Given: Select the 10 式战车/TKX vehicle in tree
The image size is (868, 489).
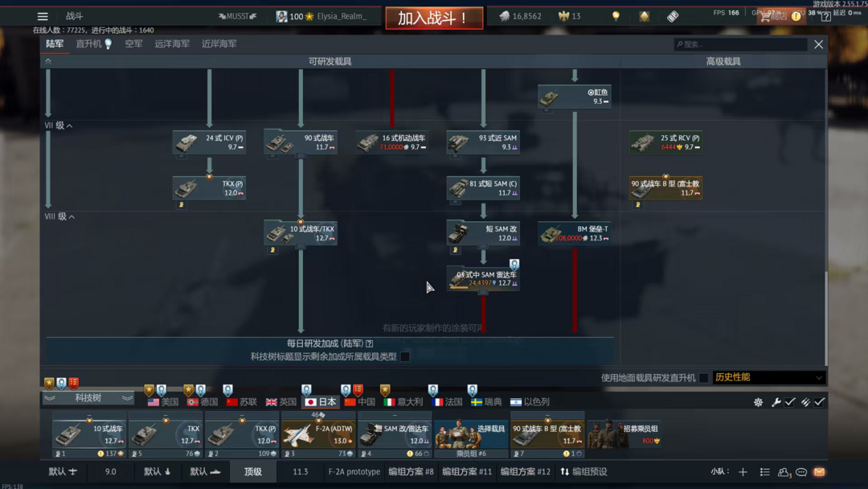Looking at the screenshot, I should click(x=301, y=232).
